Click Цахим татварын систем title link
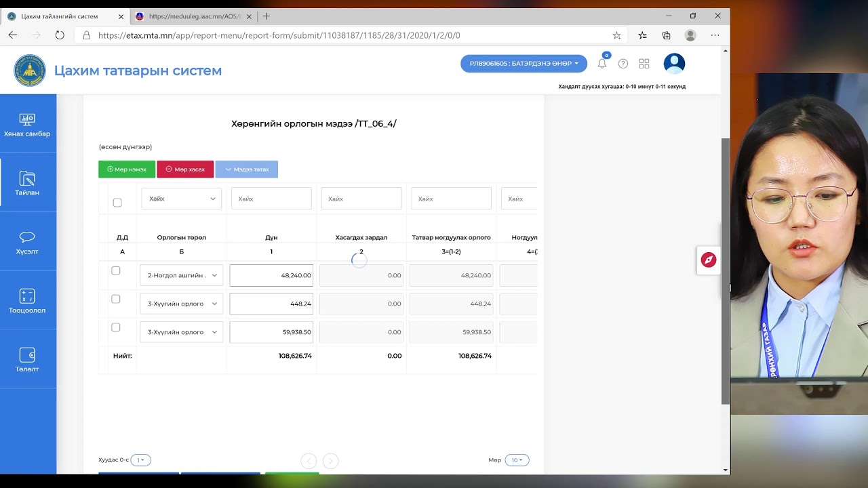The width and height of the screenshot is (868, 488). 138,70
